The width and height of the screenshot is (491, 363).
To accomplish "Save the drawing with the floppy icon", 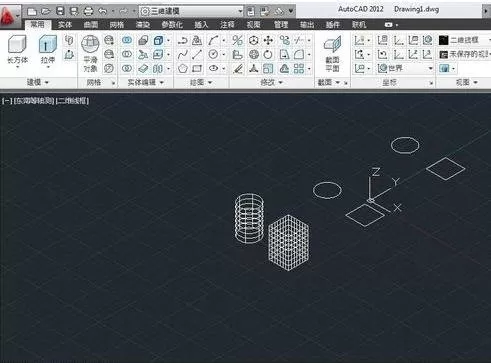I will [x=60, y=12].
